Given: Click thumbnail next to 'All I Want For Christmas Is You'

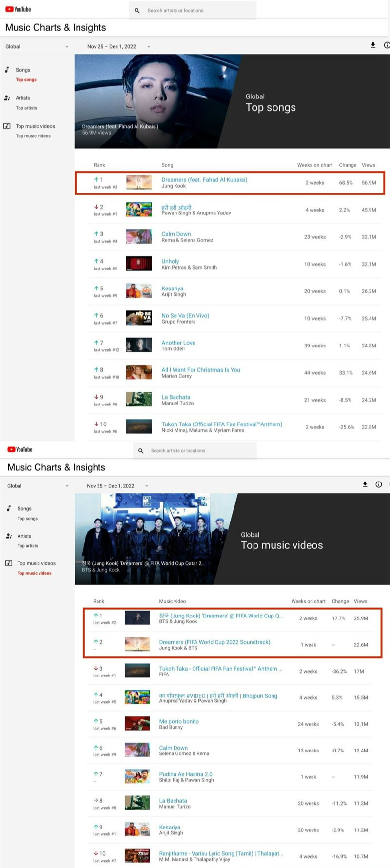Looking at the screenshot, I should pos(139,372).
